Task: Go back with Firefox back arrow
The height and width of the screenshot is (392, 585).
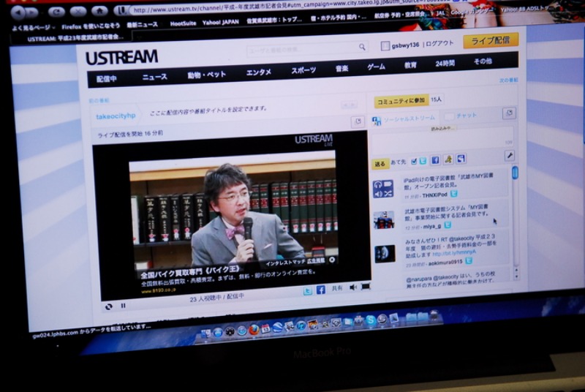Action: (18, 13)
